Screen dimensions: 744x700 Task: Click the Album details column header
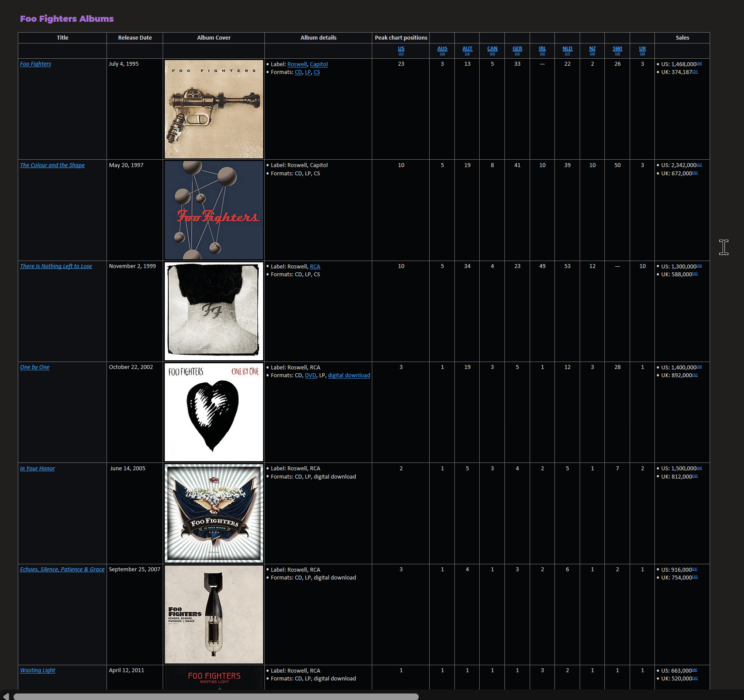coord(318,38)
